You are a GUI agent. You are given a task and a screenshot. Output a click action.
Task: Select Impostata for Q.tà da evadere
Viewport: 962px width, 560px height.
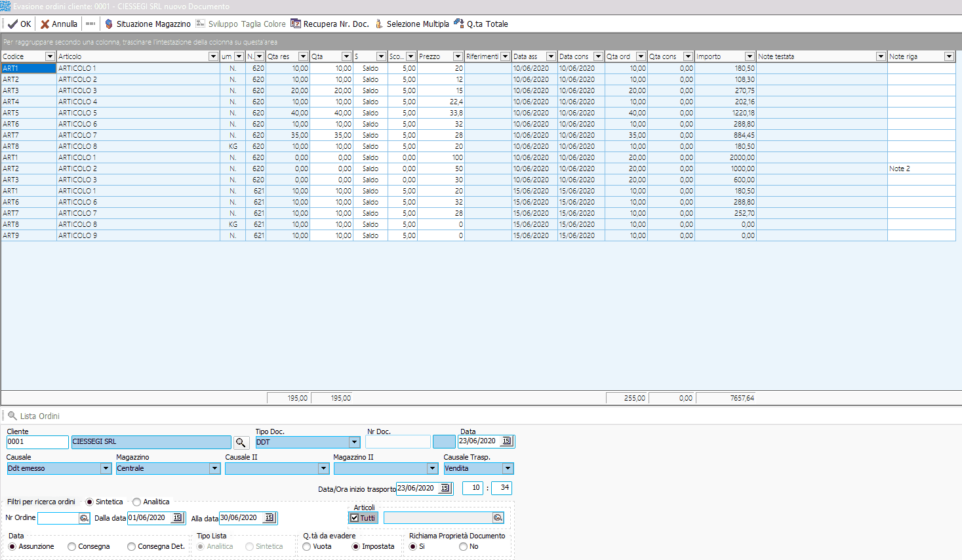[355, 546]
